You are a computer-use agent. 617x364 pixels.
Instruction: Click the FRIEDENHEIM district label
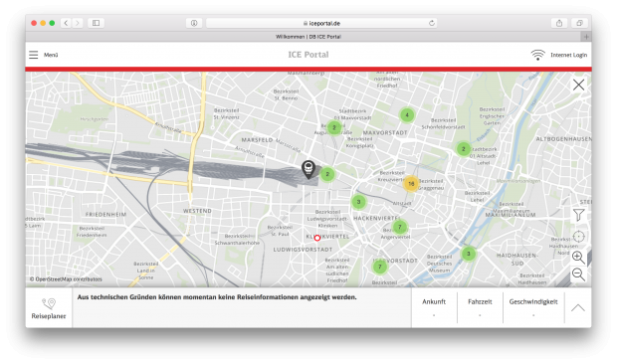105,215
